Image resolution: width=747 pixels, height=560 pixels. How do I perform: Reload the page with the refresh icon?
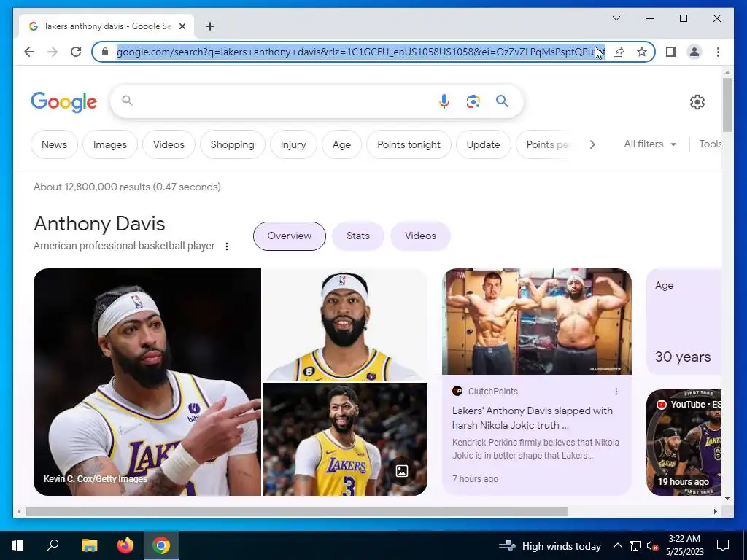click(76, 52)
